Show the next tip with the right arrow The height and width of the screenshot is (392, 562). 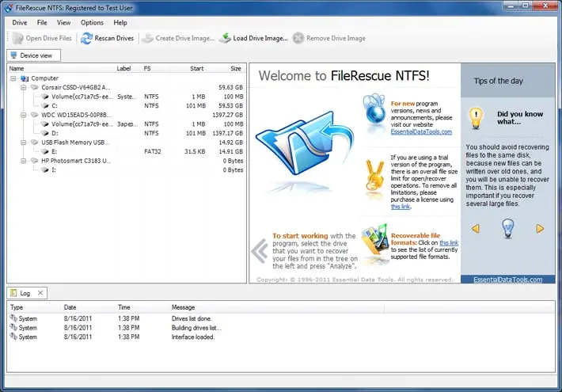pos(540,228)
